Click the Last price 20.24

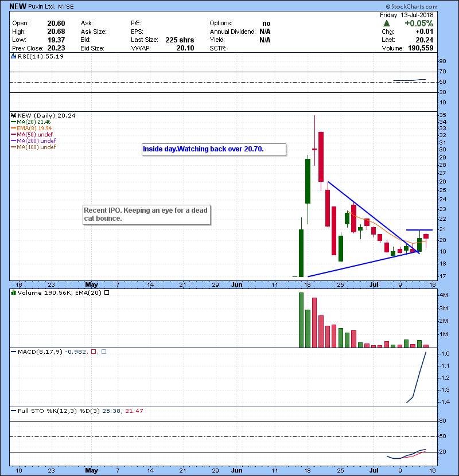point(425,40)
